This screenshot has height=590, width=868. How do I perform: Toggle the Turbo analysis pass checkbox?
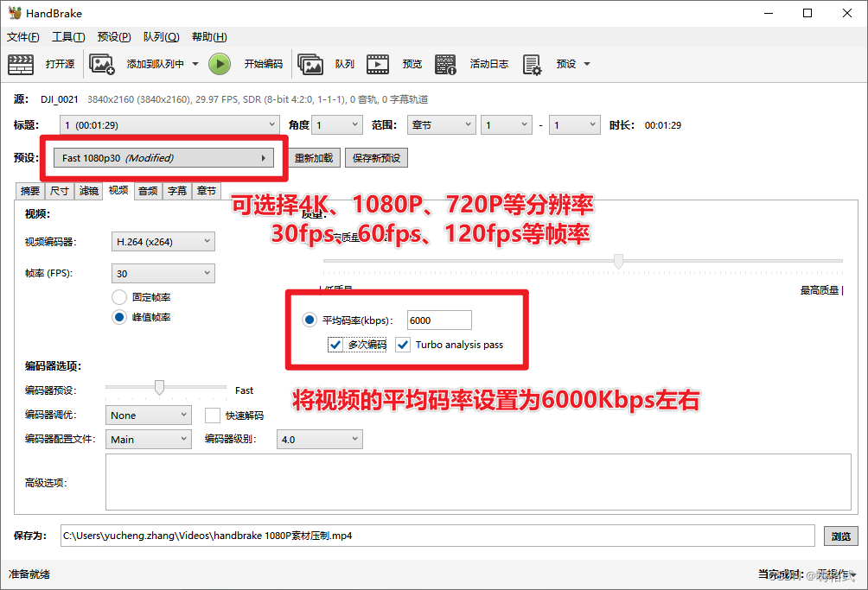tap(403, 345)
